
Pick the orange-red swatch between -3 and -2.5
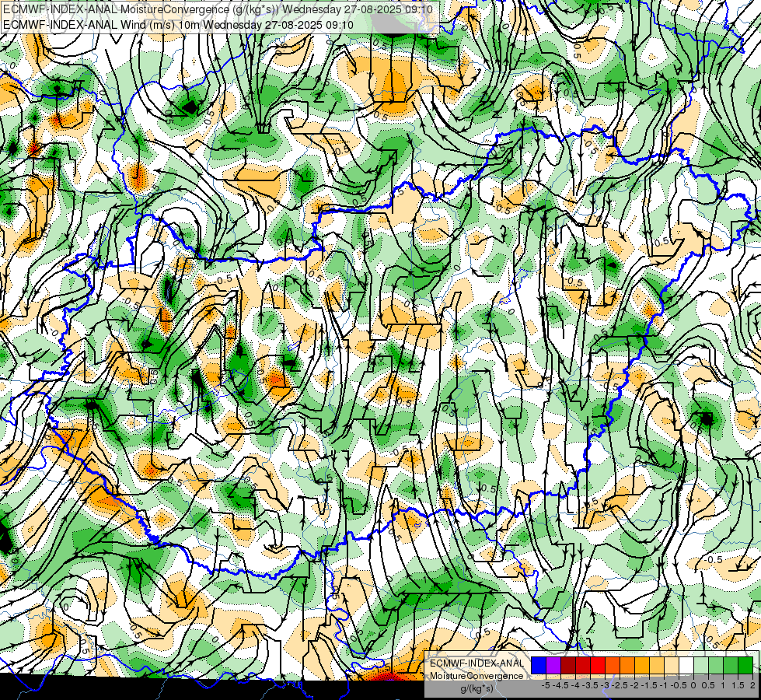613,666
